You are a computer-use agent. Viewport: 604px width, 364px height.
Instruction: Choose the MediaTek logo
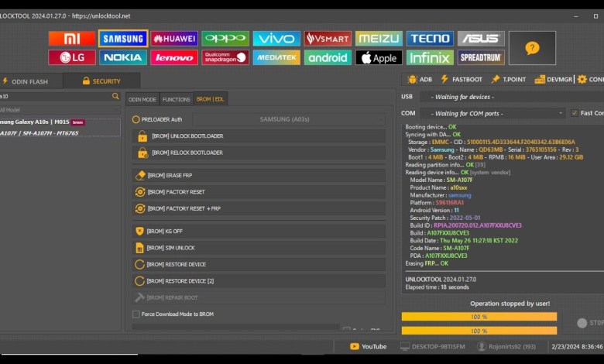tap(276, 57)
